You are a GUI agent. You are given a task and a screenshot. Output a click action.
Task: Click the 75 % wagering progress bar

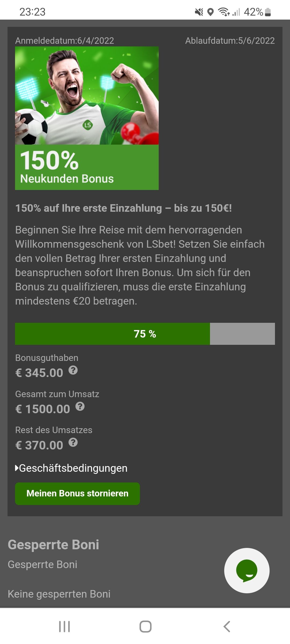point(145,334)
